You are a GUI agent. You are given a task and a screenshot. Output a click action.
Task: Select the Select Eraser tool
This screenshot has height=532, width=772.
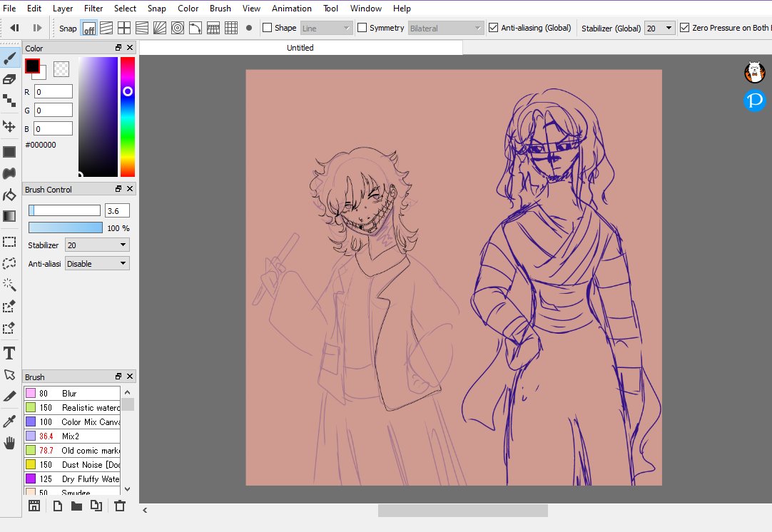[9, 328]
